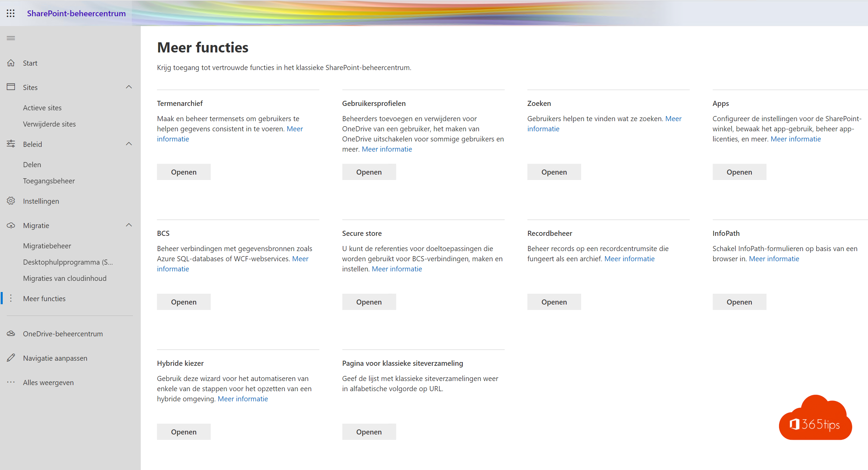Collapse the Sites section chevron

pos(129,87)
